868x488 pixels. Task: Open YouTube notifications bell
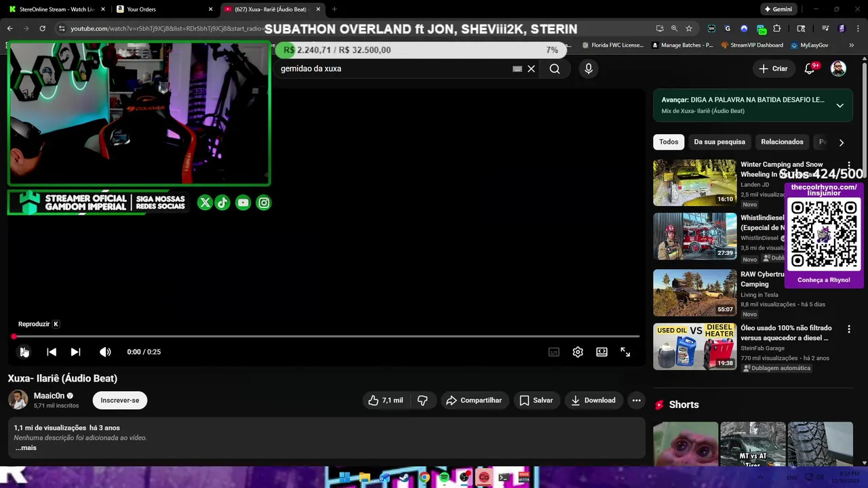click(810, 68)
